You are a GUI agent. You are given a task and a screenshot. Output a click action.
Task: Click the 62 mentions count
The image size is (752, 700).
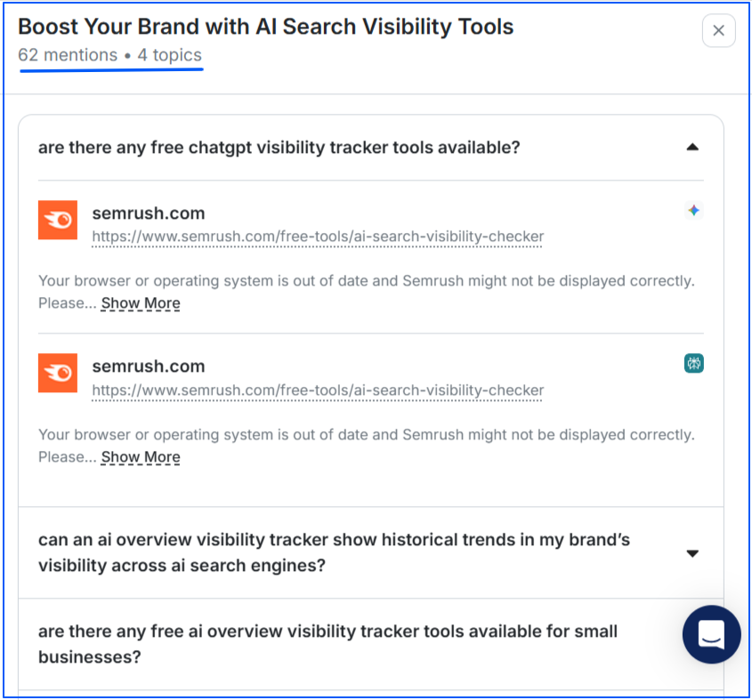coord(68,55)
